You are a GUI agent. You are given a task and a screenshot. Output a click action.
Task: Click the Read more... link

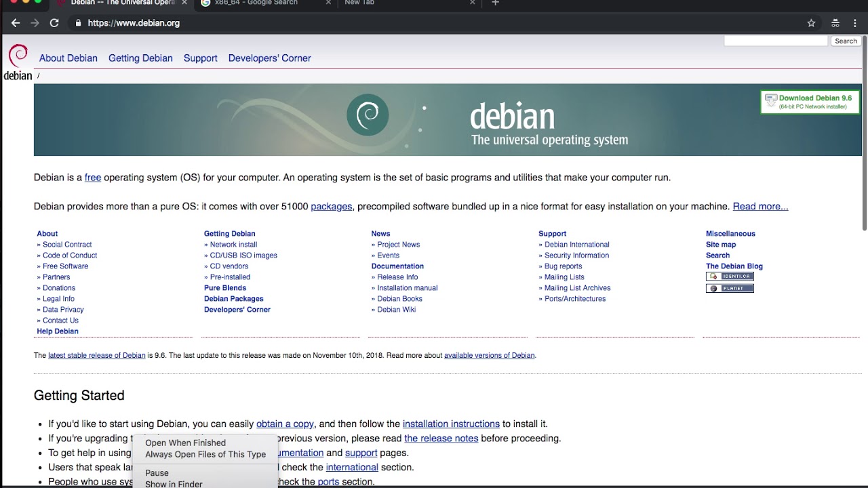tap(760, 207)
